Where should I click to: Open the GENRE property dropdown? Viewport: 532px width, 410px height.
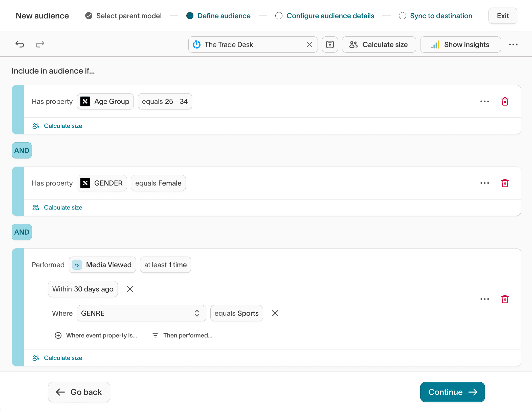click(x=141, y=313)
